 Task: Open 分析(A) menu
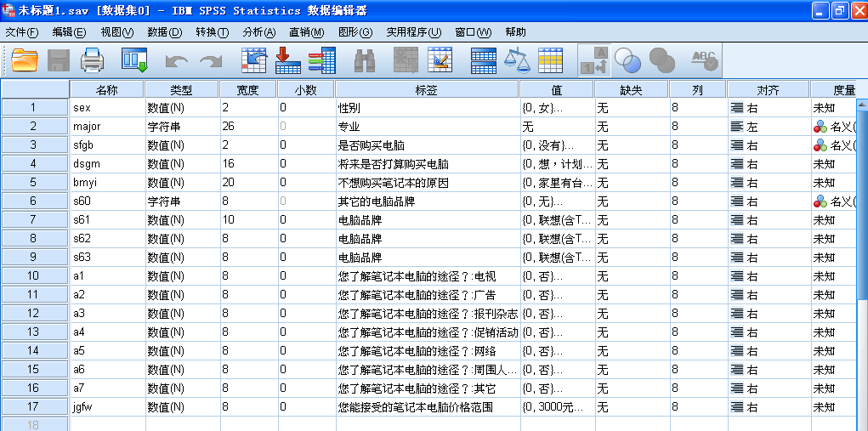[258, 32]
